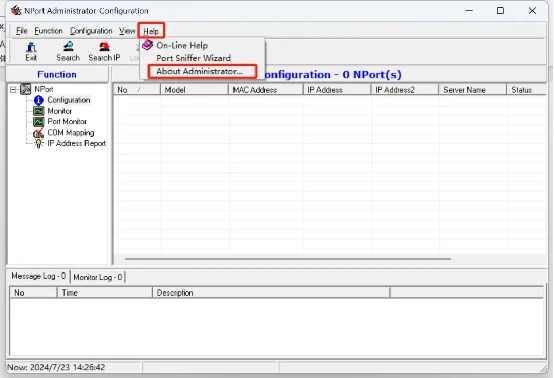Collapse the NPort tree node
The image size is (554, 378).
coord(13,90)
